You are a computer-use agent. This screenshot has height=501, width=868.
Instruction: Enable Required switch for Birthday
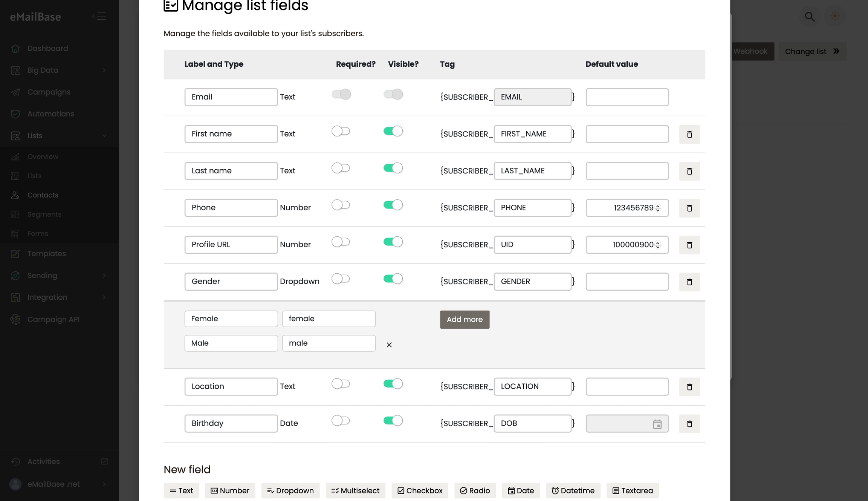point(341,421)
